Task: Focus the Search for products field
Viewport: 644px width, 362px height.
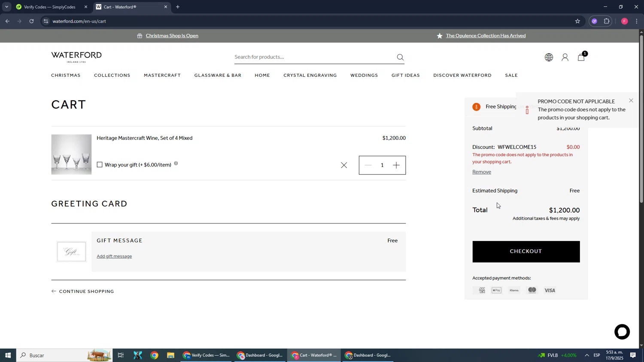Action: click(313, 57)
